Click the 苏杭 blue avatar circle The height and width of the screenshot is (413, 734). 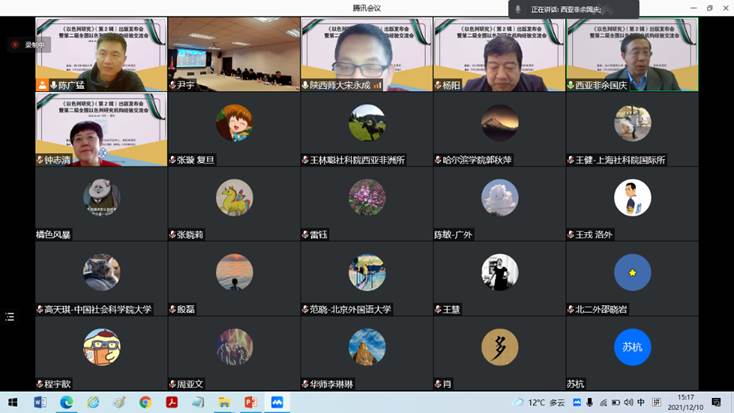pyautogui.click(x=632, y=346)
